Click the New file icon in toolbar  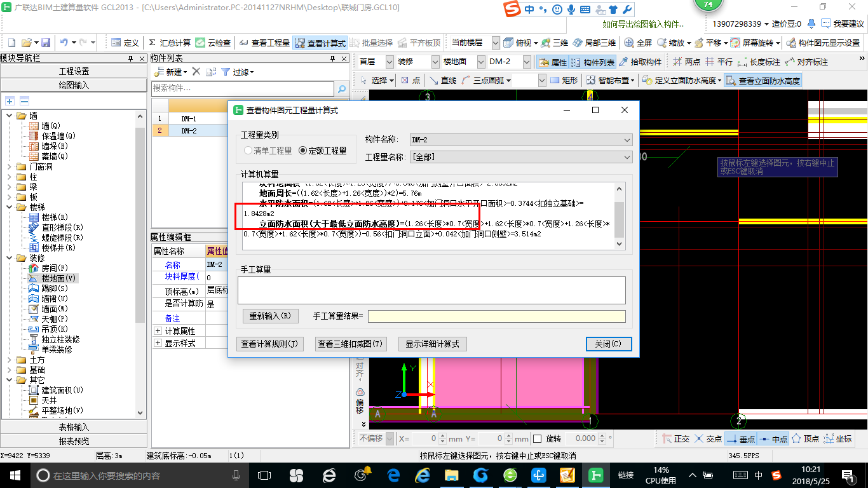pyautogui.click(x=11, y=43)
